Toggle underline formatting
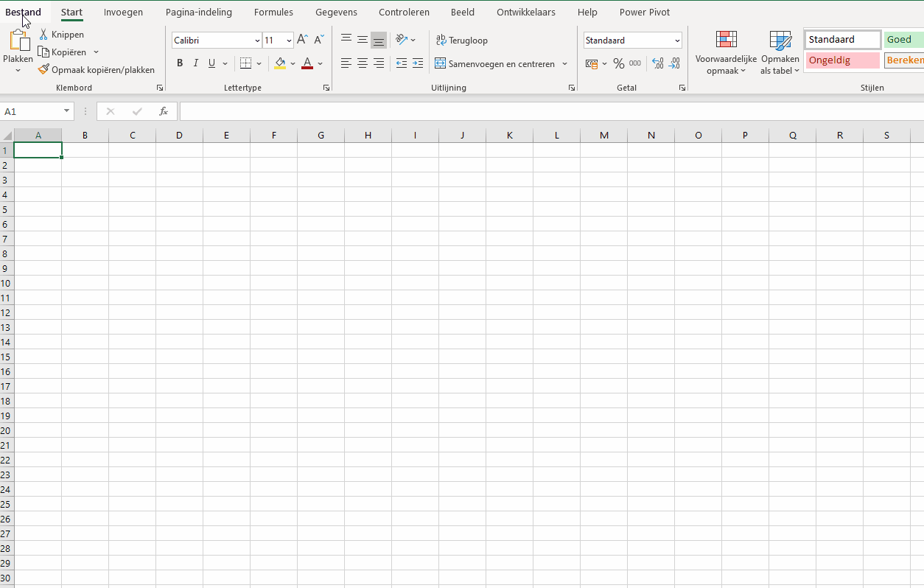This screenshot has height=588, width=924. tap(211, 63)
